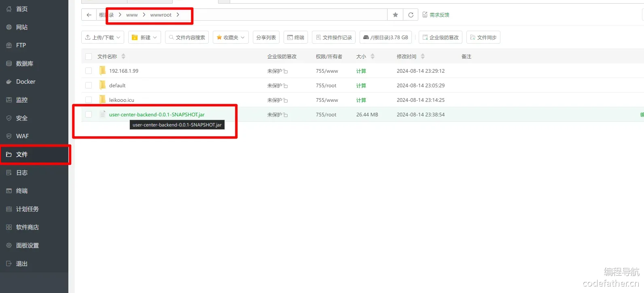Click the Docker sidebar icon
Viewport: 644px width, 293px height.
click(x=9, y=82)
